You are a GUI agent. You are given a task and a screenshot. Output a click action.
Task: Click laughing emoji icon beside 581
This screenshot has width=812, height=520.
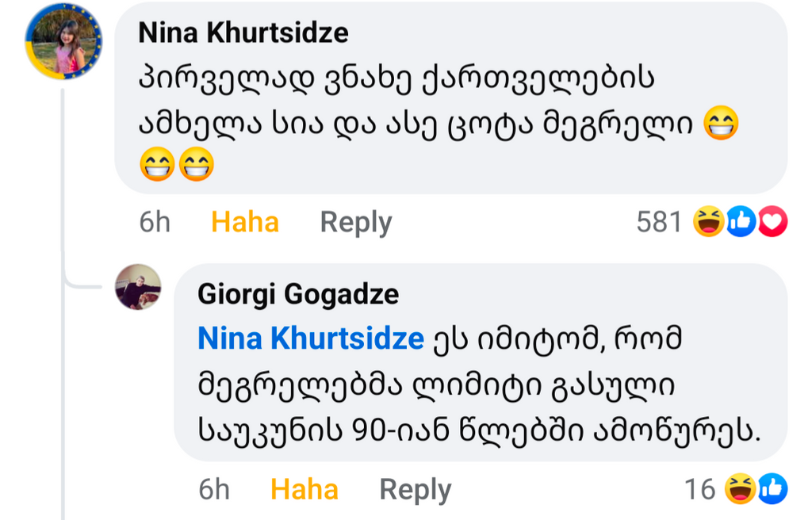click(707, 222)
